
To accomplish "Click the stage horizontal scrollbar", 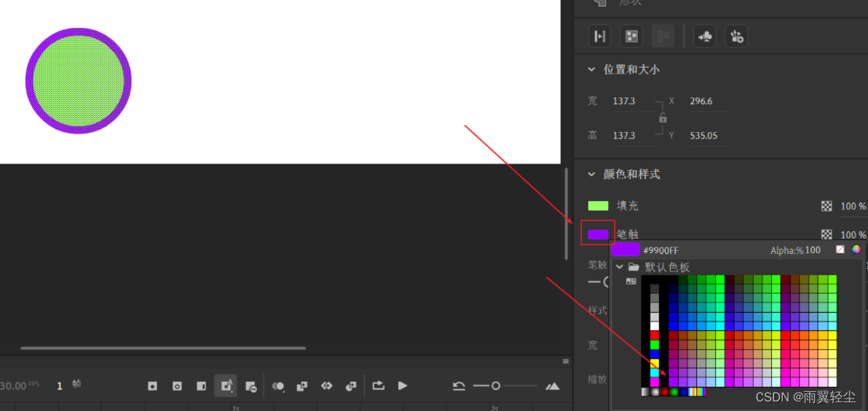I will coord(164,348).
